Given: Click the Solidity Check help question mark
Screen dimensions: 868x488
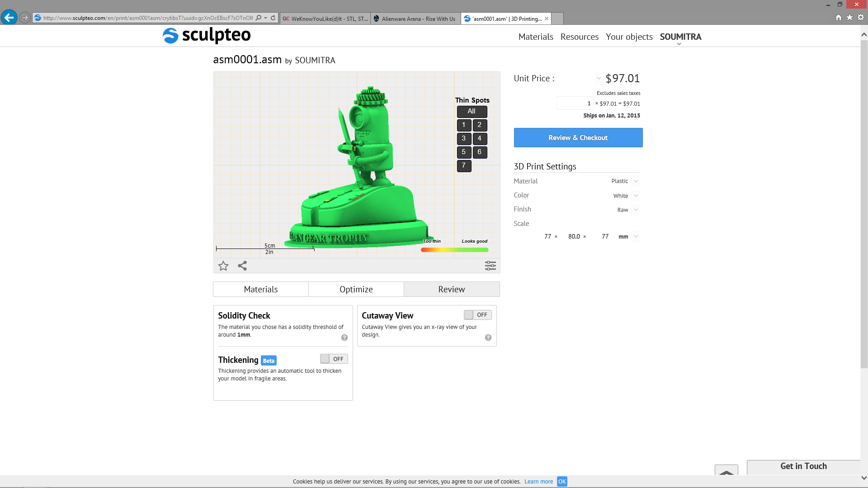Looking at the screenshot, I should [344, 338].
